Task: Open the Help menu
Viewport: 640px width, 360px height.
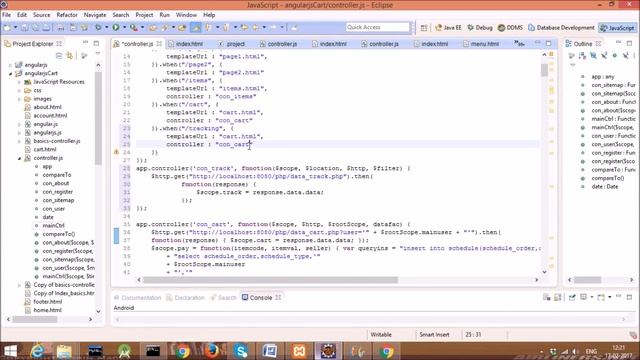Action: (209, 15)
